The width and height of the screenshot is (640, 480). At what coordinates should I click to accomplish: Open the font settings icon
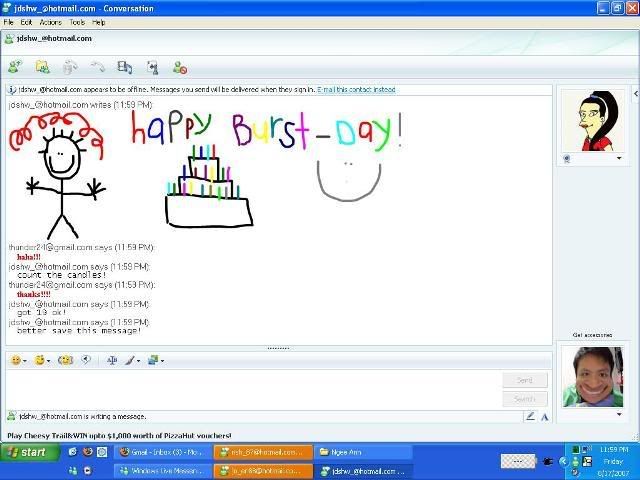tap(112, 360)
